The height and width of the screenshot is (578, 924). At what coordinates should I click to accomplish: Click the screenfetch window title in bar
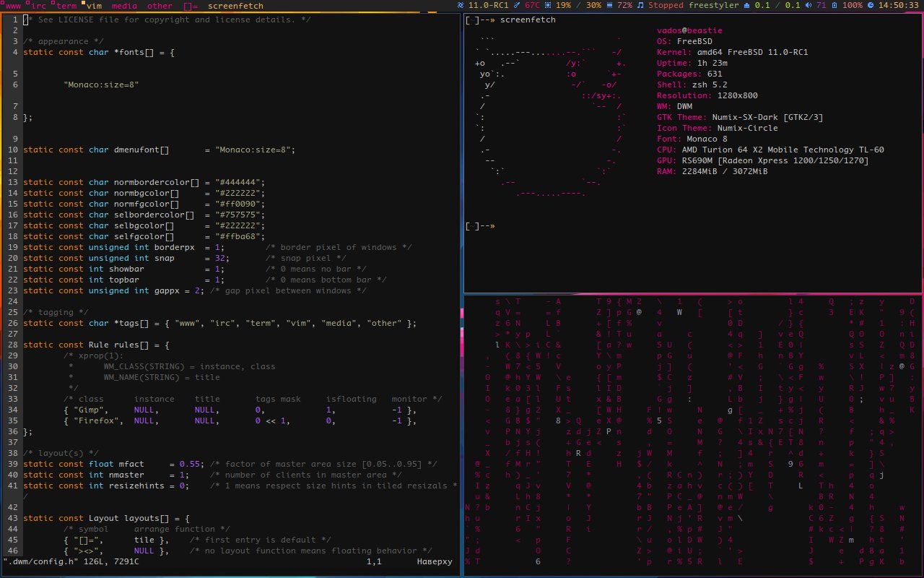click(235, 5)
